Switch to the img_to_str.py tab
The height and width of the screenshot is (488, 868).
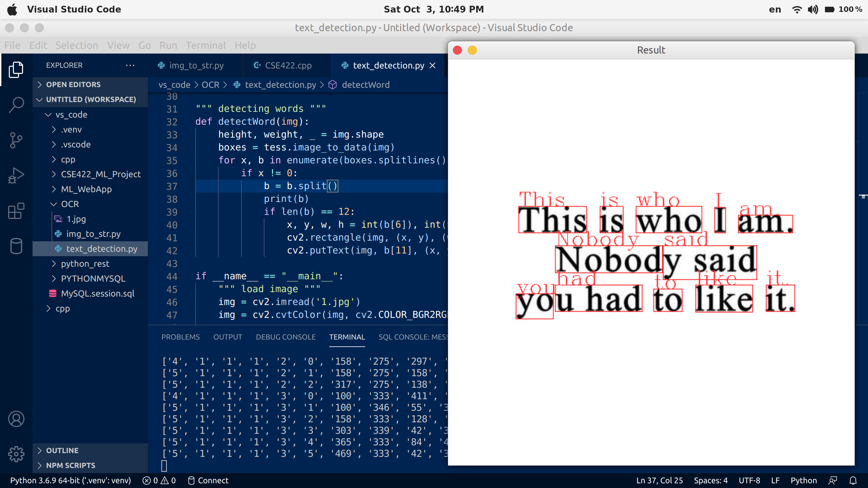pyautogui.click(x=196, y=65)
